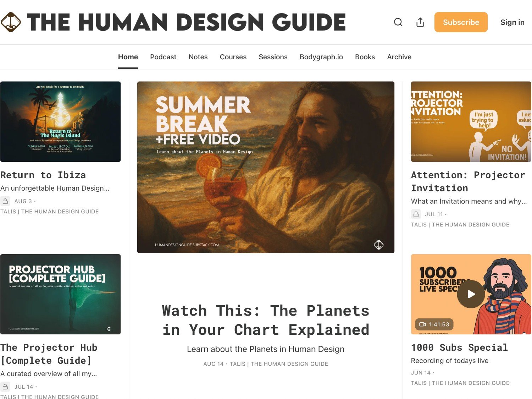
Task: Click 'What an Invitation means and why...' subtitle
Action: point(469,201)
